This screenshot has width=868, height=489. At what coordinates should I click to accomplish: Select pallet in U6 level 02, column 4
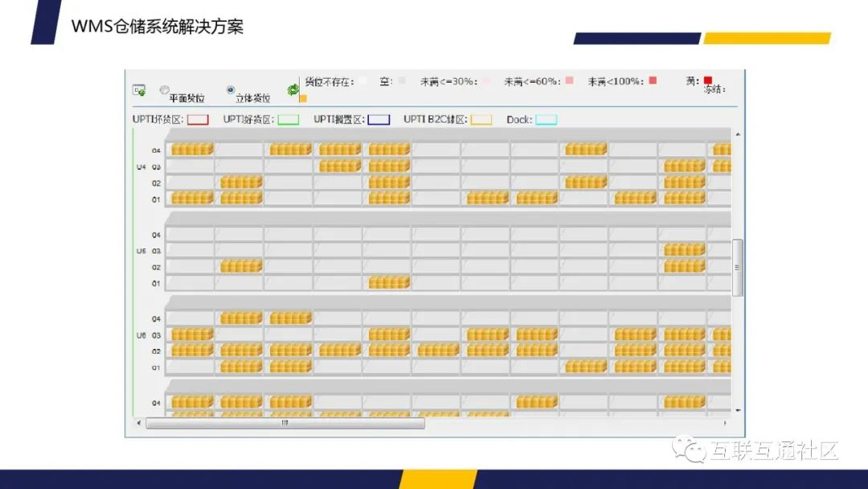340,350
